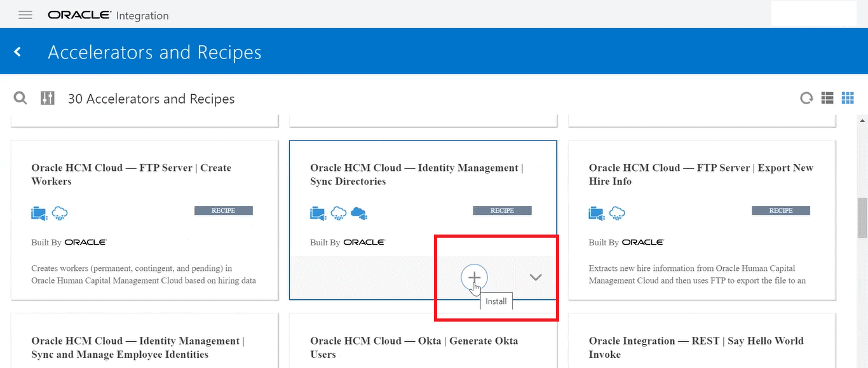The image size is (868, 368).
Task: Click the back arrow in the blue header
Action: (17, 51)
